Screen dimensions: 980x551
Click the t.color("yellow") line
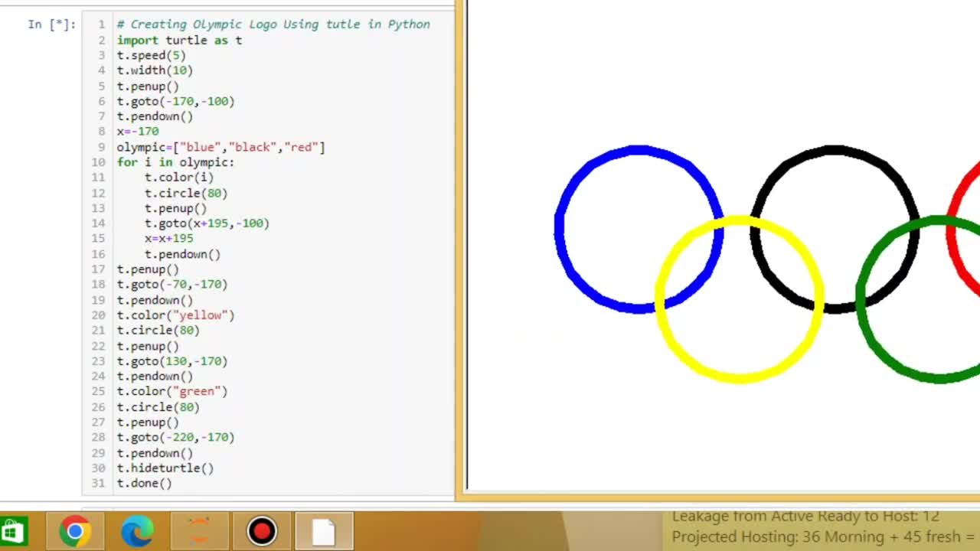pyautogui.click(x=175, y=315)
